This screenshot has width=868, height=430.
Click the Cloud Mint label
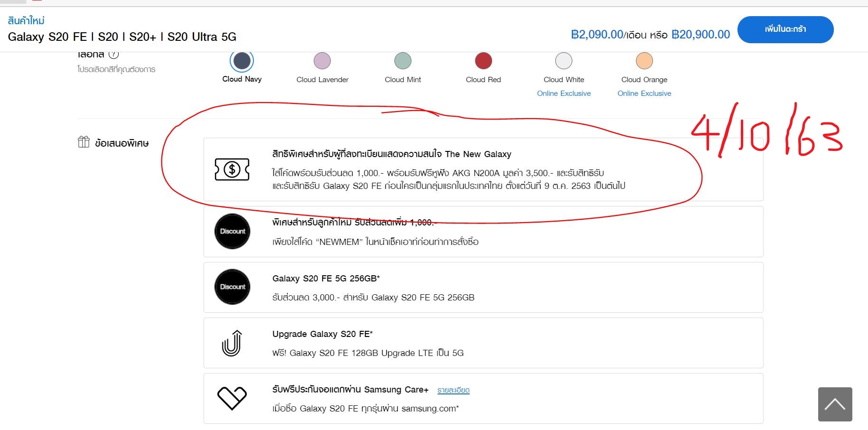403,80
